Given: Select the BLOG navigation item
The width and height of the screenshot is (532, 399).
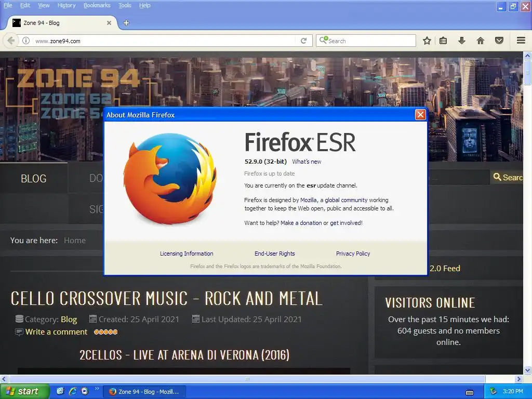Looking at the screenshot, I should click(34, 179).
